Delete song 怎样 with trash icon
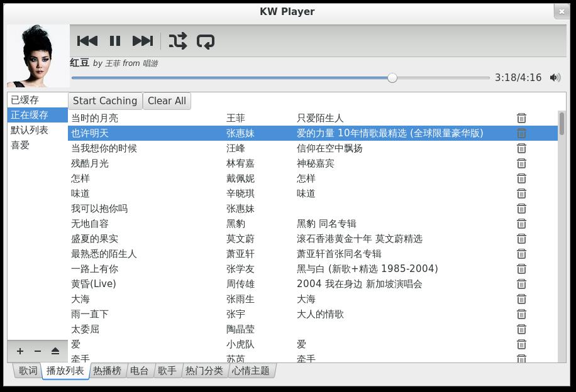Image resolution: width=576 pixels, height=392 pixels. pyautogui.click(x=521, y=178)
